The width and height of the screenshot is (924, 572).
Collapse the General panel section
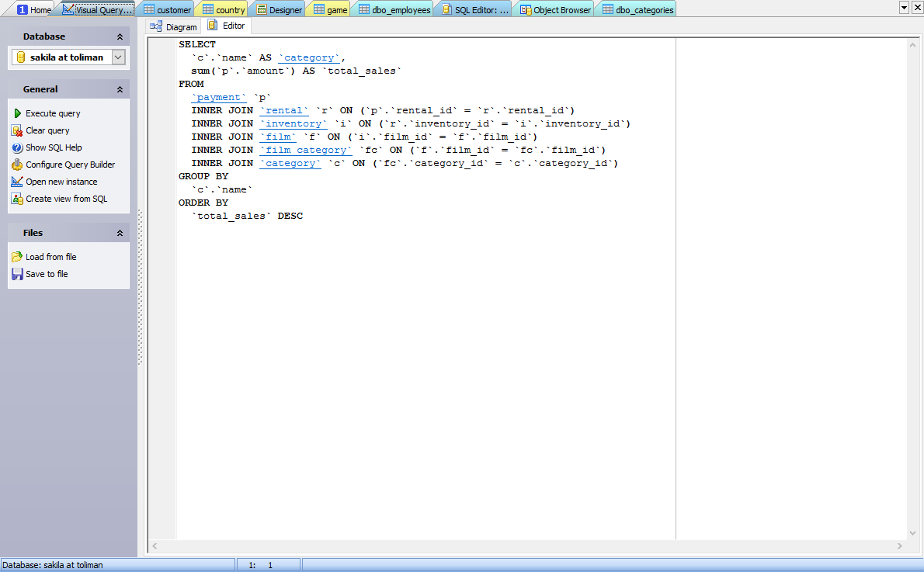coord(120,89)
